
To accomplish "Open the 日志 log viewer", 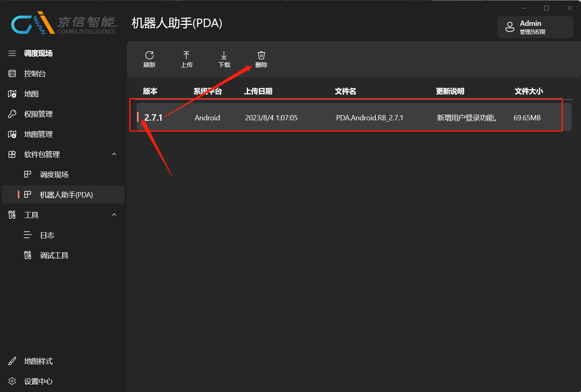I will (47, 235).
